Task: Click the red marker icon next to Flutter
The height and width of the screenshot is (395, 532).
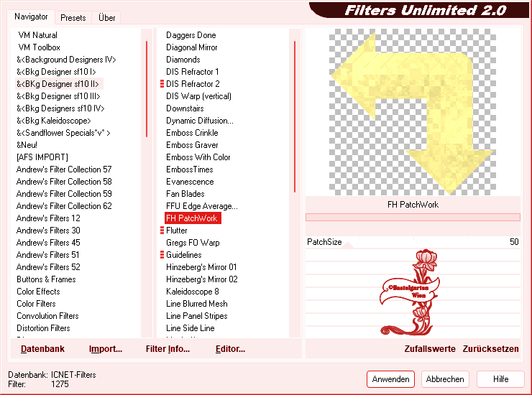Action: pyautogui.click(x=162, y=231)
